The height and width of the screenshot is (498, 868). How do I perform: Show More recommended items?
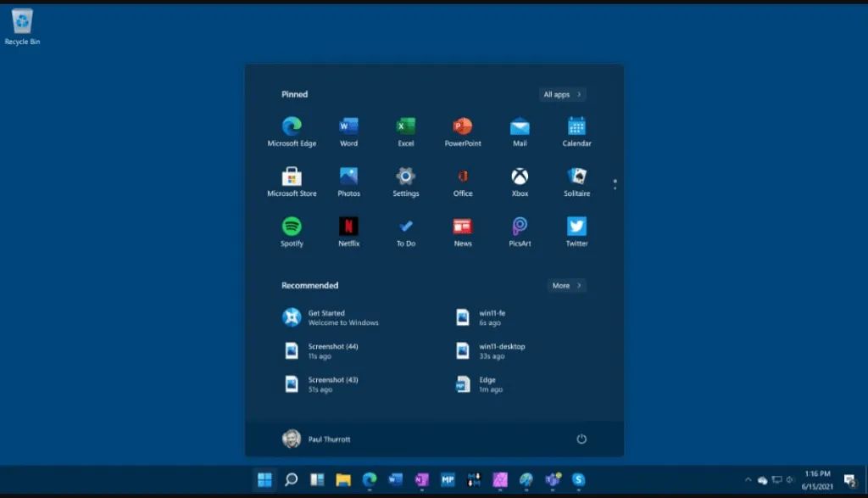tap(566, 286)
